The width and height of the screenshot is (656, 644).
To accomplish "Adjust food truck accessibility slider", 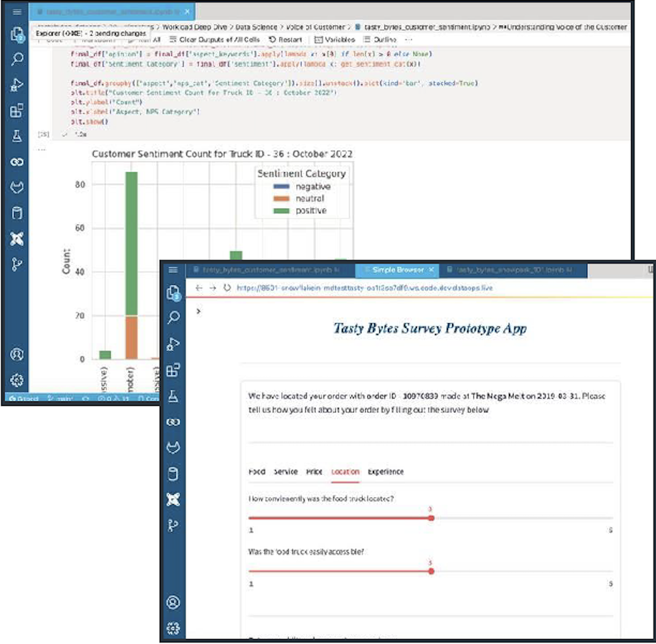I will pos(431,571).
